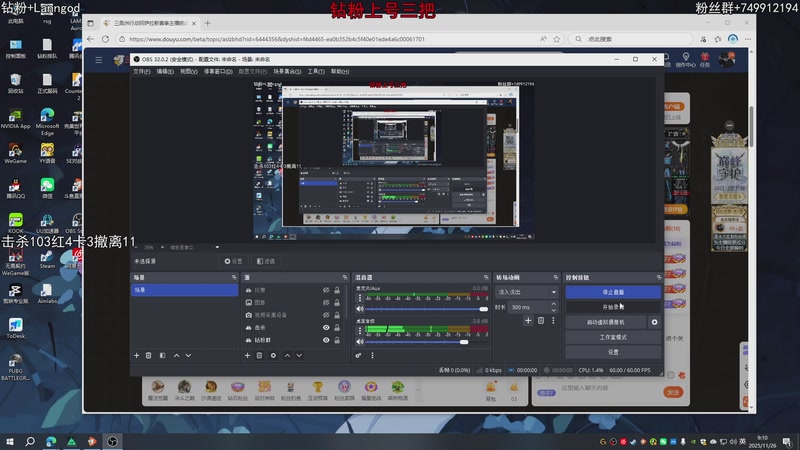Mute the 麦克风/Aux speaker icon
Image resolution: width=800 pixels, height=450 pixels.
pos(360,309)
